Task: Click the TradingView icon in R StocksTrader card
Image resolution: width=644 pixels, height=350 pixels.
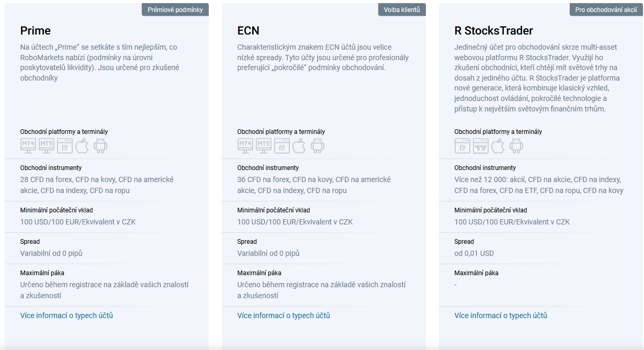Action: point(481,145)
